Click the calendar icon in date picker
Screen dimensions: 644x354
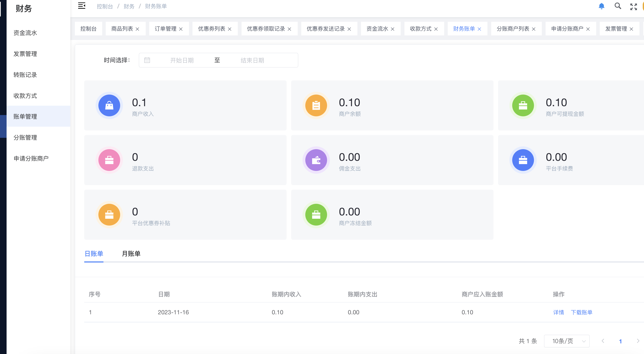tap(147, 60)
